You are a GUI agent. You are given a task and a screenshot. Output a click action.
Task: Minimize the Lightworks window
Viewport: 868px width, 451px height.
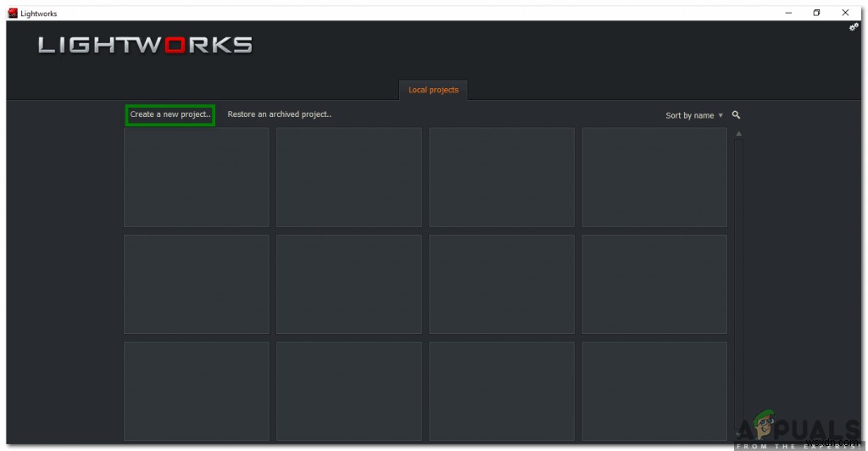coord(788,13)
